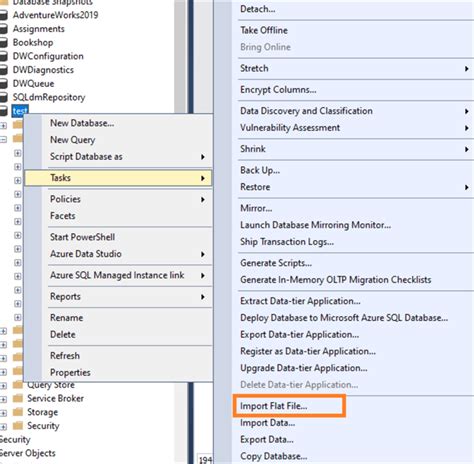Select the AdventureWorks2019 database icon
This screenshot has width=474, height=464.
(x=3, y=15)
